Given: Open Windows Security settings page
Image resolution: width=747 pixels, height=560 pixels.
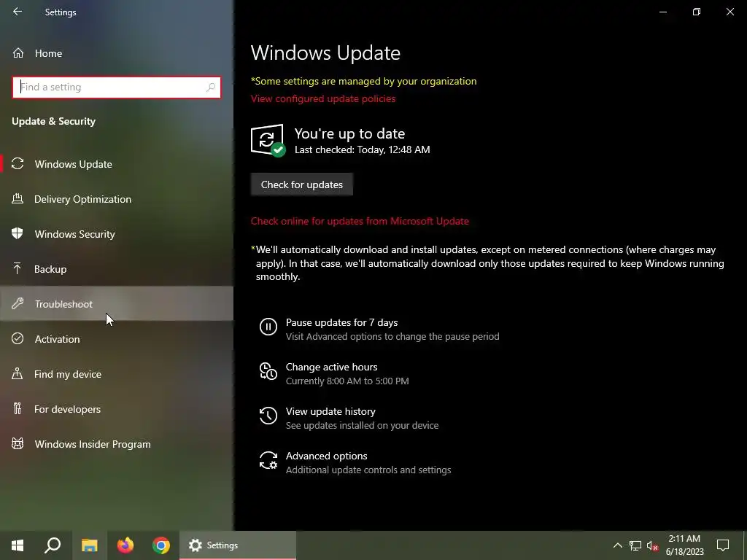Looking at the screenshot, I should point(117,234).
